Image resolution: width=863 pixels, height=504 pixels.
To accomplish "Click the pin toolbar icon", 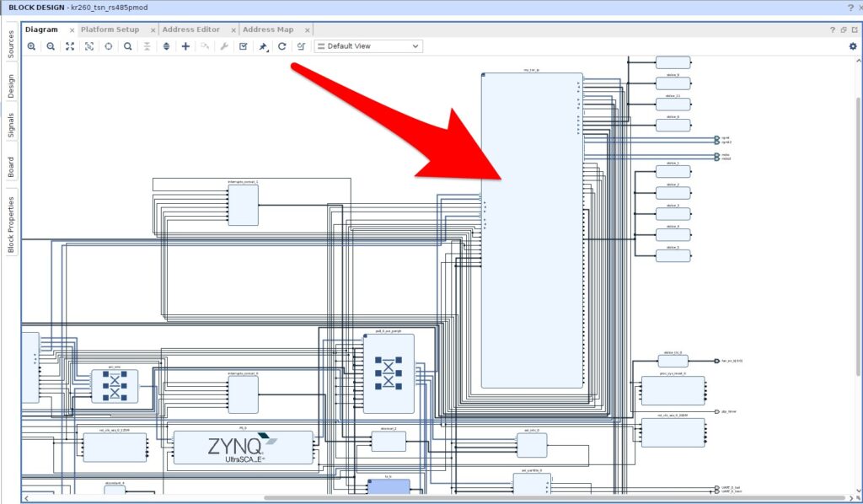I will pos(263,46).
